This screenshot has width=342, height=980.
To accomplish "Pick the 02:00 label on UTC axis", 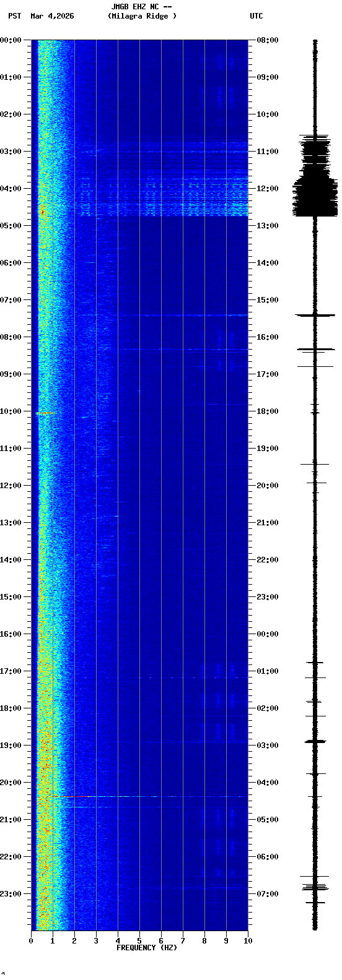I will point(268,708).
